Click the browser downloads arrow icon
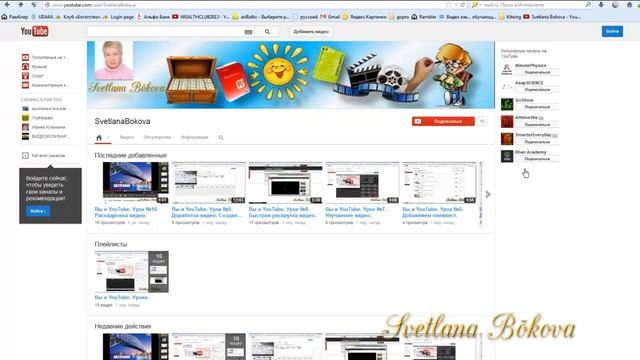This screenshot has width=640, height=360. [x=601, y=5]
